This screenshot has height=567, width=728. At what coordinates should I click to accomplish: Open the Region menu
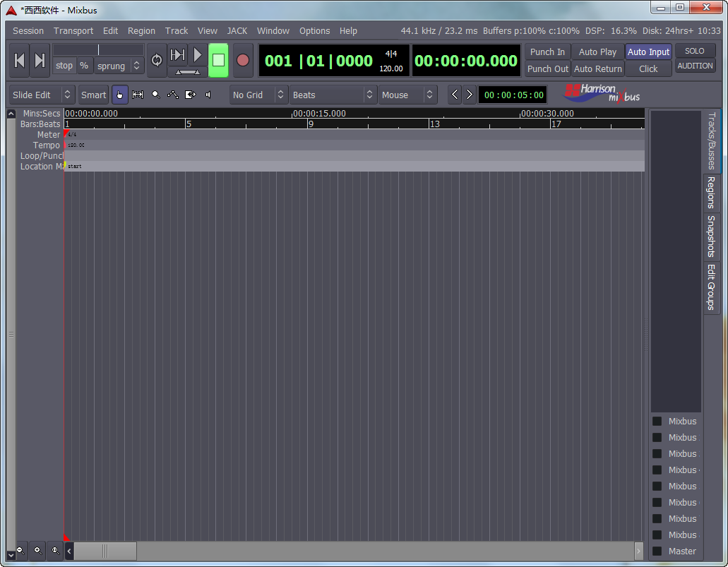(x=142, y=30)
